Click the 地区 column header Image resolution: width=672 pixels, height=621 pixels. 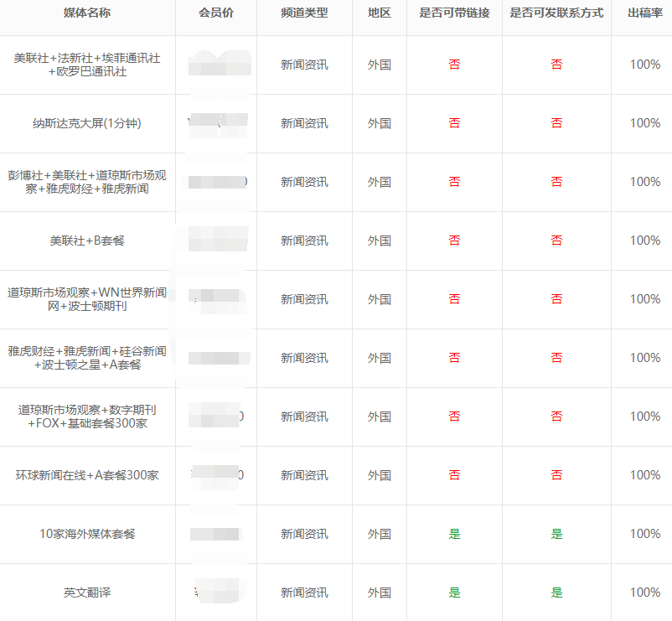click(x=380, y=14)
